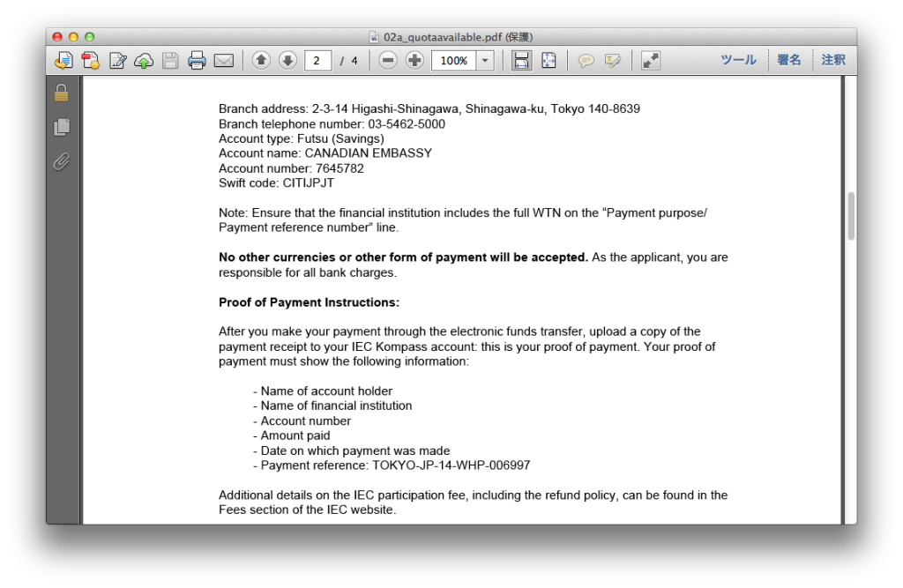The width and height of the screenshot is (903, 588).
Task: Print the document using the printer icon
Action: (197, 61)
